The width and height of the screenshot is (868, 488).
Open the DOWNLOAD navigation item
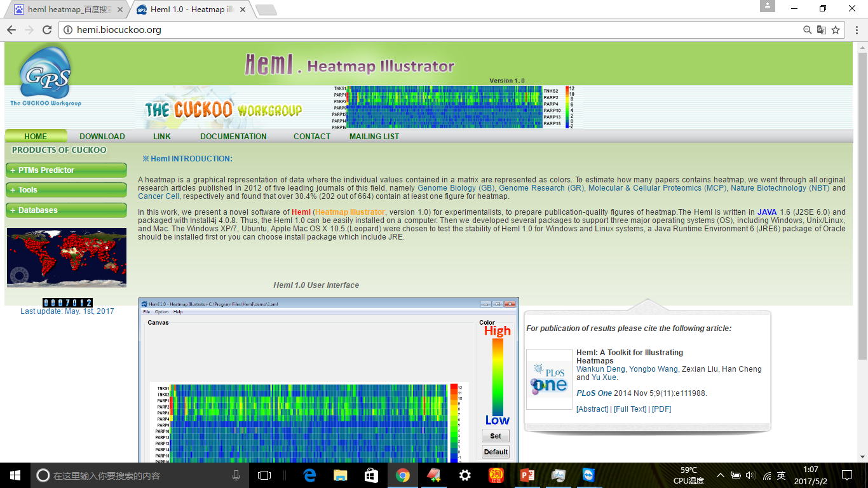tap(102, 136)
